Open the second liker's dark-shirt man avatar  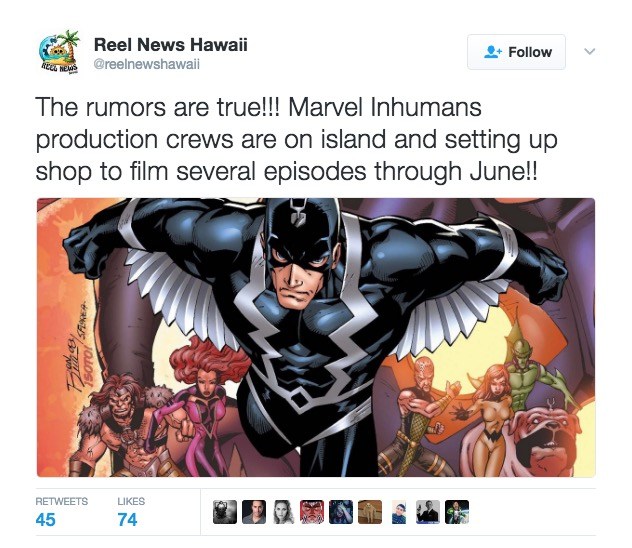(x=254, y=512)
